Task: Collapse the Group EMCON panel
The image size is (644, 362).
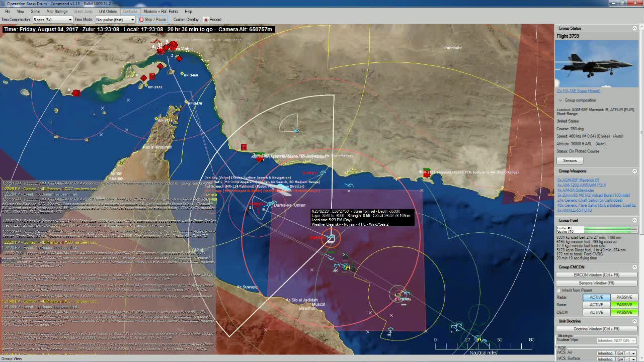Action: [634, 267]
